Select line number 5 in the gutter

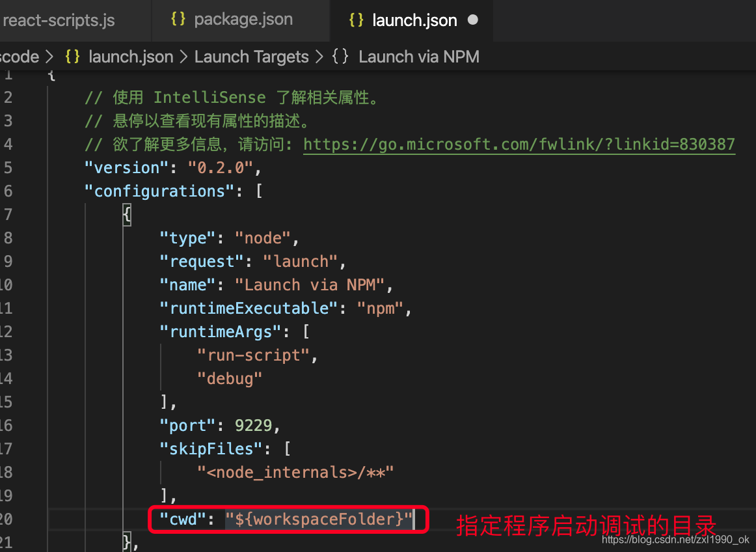coord(9,167)
